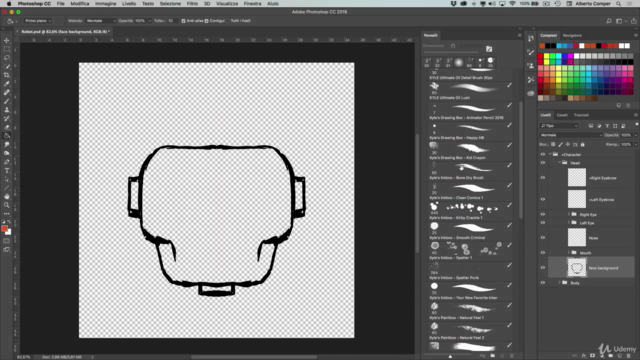The width and height of the screenshot is (640, 360).
Task: Select the Crop tool
Action: click(7, 75)
